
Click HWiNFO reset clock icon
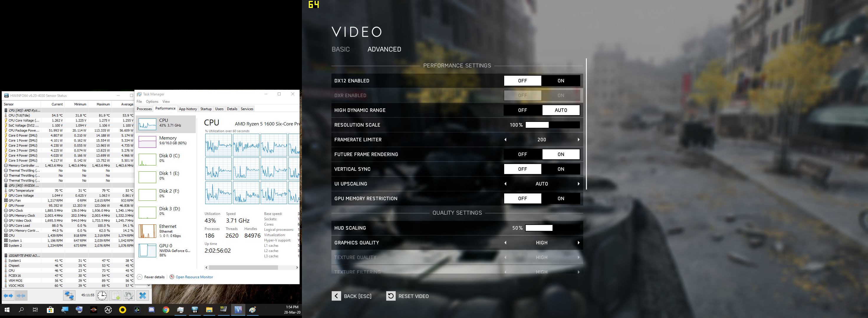point(102,295)
